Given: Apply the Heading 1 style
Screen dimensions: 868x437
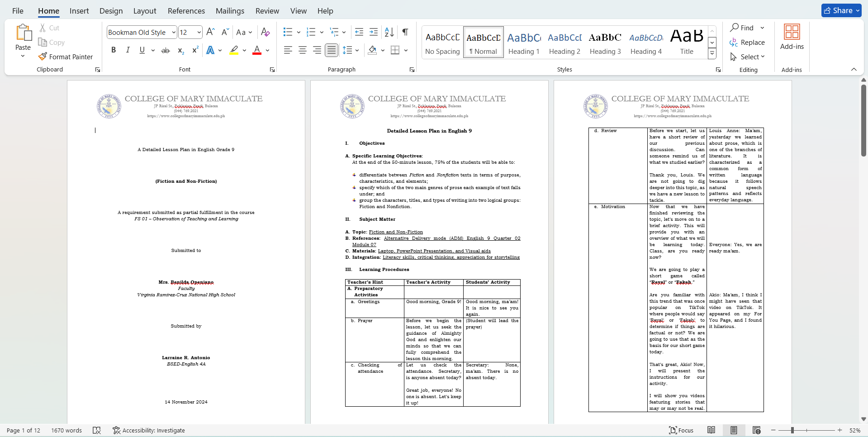Looking at the screenshot, I should (x=524, y=42).
